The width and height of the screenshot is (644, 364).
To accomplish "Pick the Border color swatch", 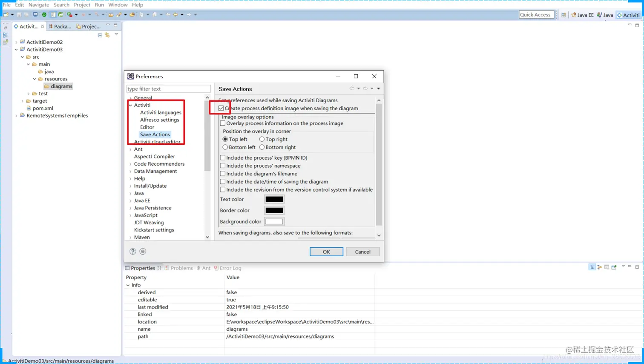I will coord(274,210).
